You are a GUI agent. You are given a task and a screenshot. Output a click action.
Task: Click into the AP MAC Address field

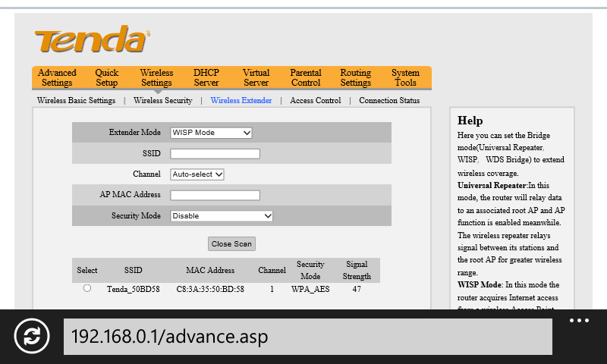click(215, 196)
